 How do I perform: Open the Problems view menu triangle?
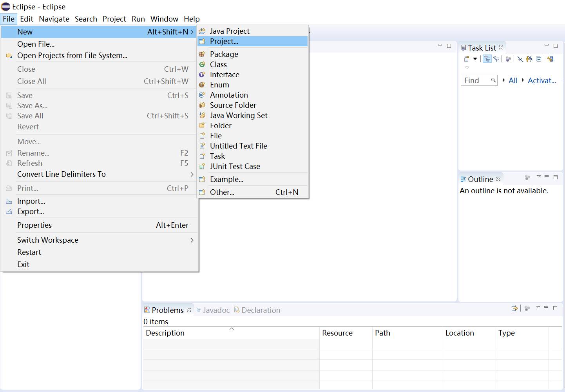pyautogui.click(x=538, y=307)
